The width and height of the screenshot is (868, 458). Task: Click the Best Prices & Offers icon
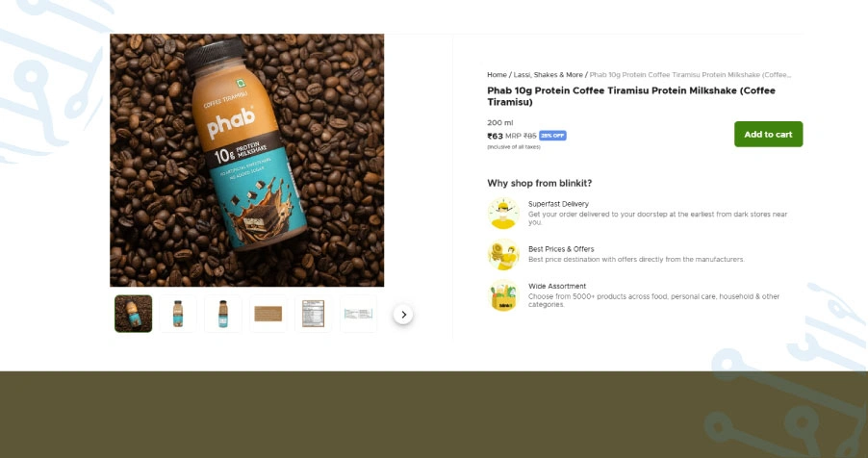click(503, 254)
